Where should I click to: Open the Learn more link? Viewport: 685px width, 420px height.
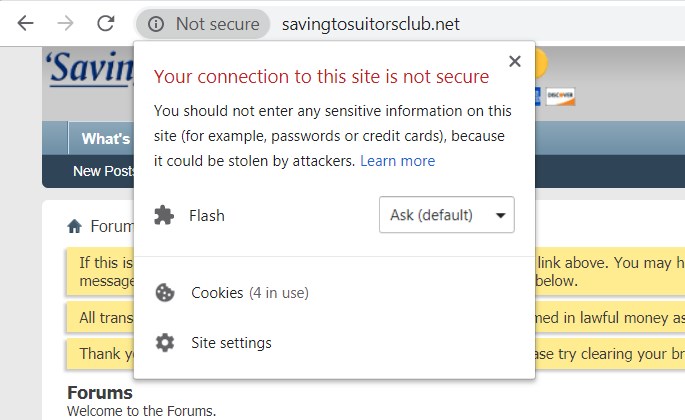click(397, 161)
